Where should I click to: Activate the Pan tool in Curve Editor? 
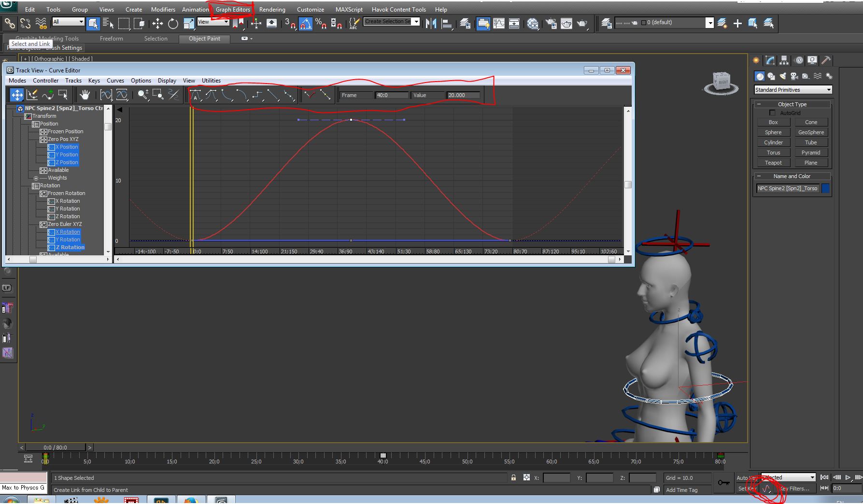coord(85,95)
